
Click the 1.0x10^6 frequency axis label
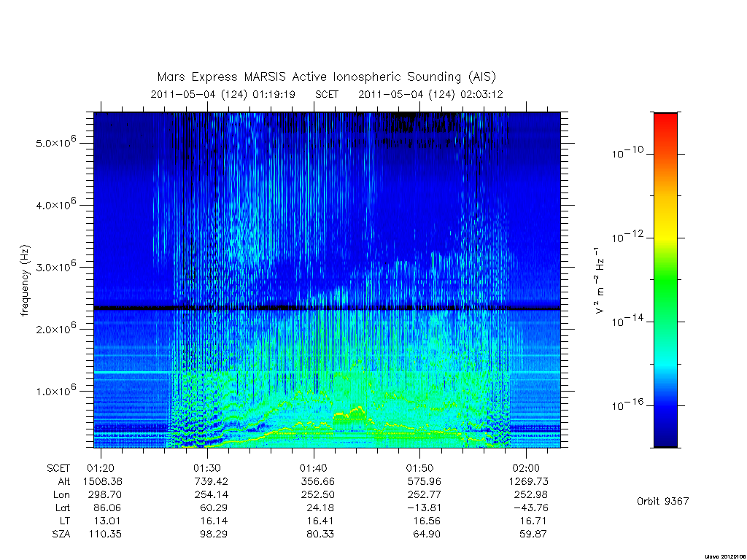(x=55, y=390)
